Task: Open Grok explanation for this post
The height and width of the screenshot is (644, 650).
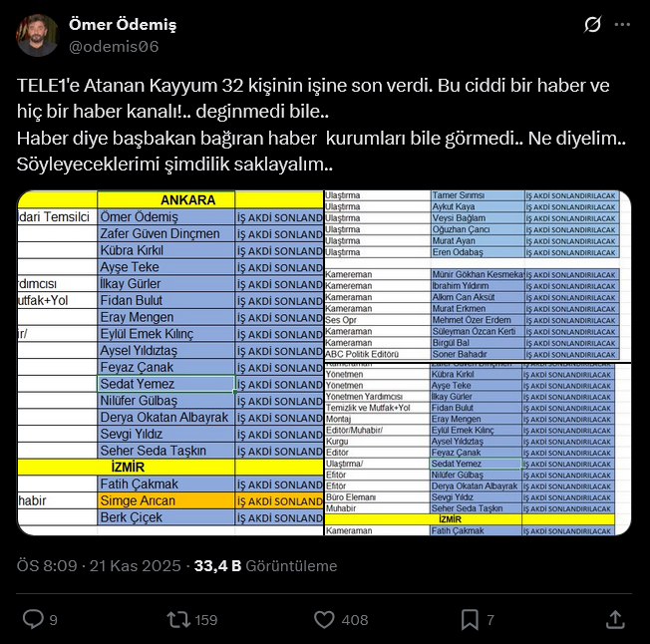Action: pos(592,25)
